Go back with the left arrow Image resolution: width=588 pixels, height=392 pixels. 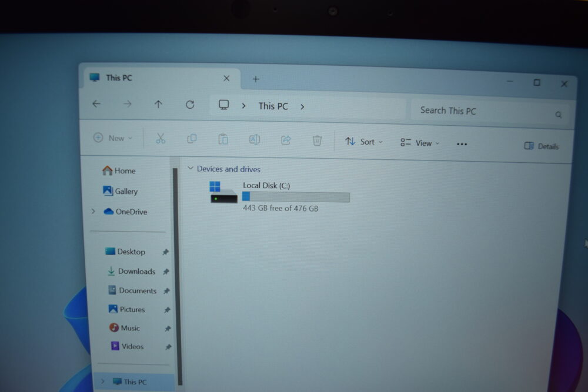click(96, 104)
